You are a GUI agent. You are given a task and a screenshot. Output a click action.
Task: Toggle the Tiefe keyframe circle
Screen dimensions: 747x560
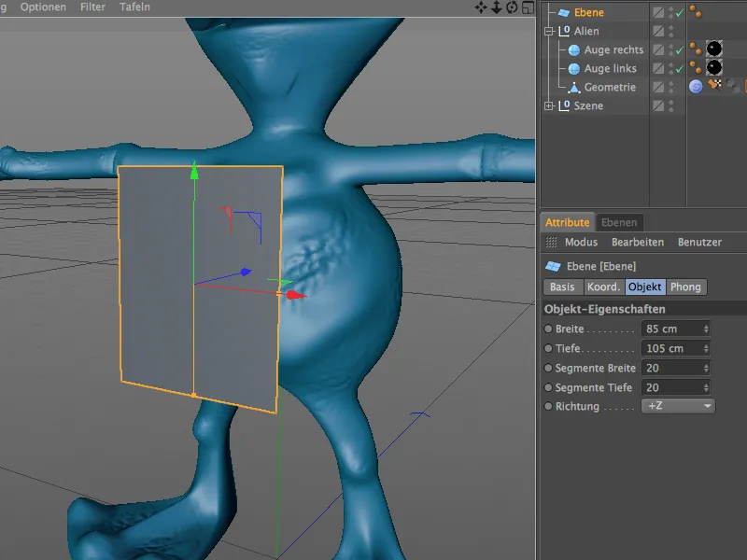click(x=548, y=348)
